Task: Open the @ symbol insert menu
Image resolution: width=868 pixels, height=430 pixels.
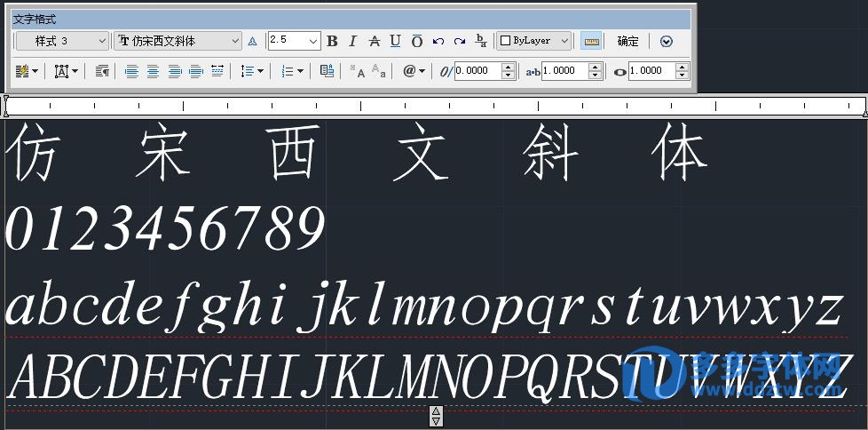Action: click(414, 71)
